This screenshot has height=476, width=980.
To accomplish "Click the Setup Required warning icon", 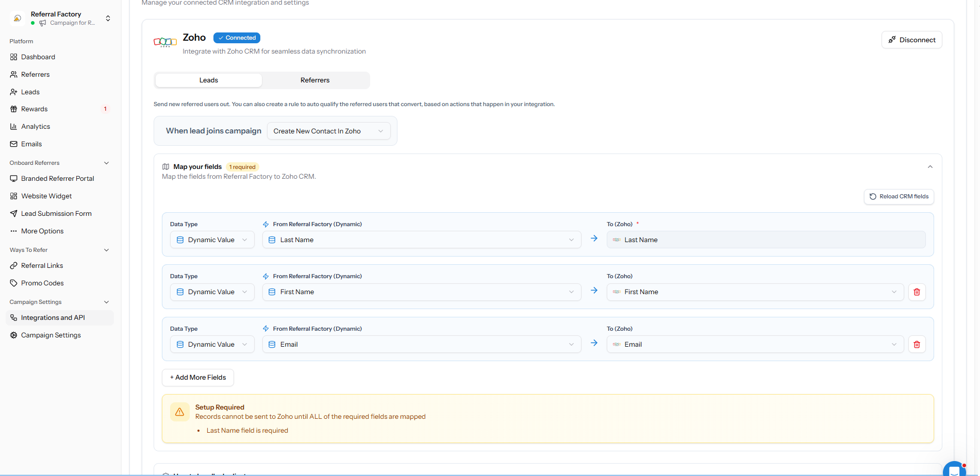I will [179, 412].
